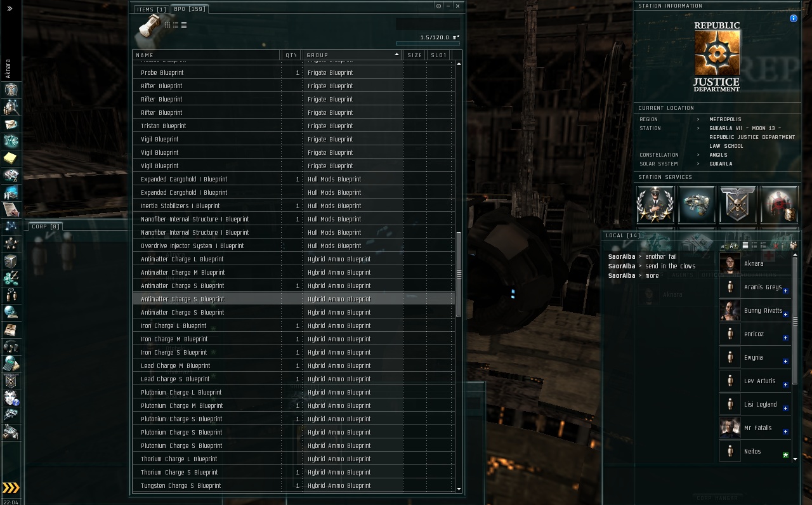Screen dimensions: 812x505
Task: Open the character sheet icon in sidebar
Action: [x=11, y=89]
